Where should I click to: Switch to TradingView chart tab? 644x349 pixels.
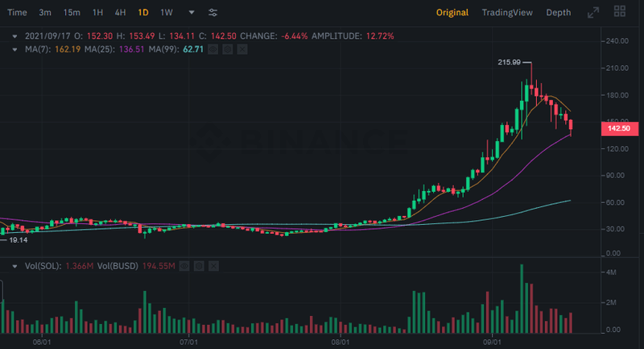[506, 13]
